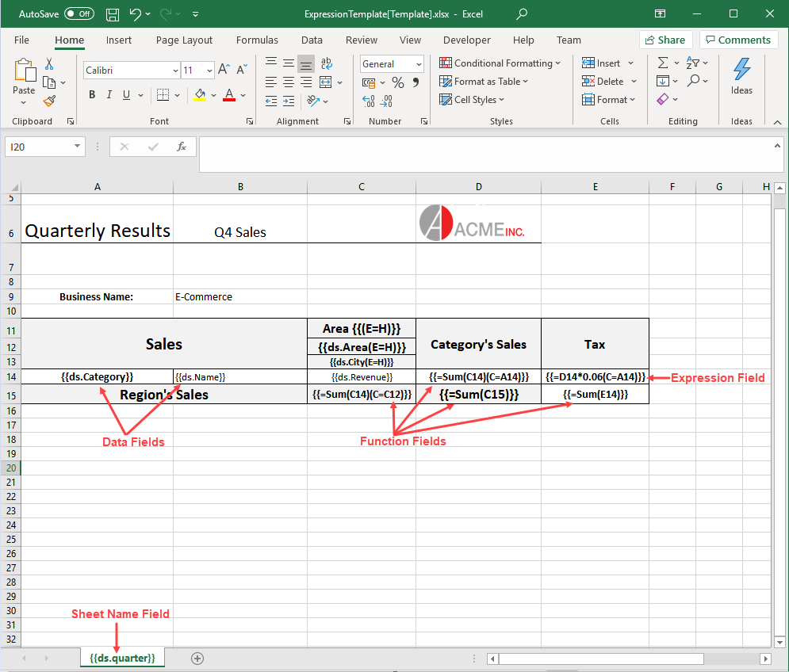789x672 pixels.
Task: Toggle the AutoSave switch
Action: (79, 14)
